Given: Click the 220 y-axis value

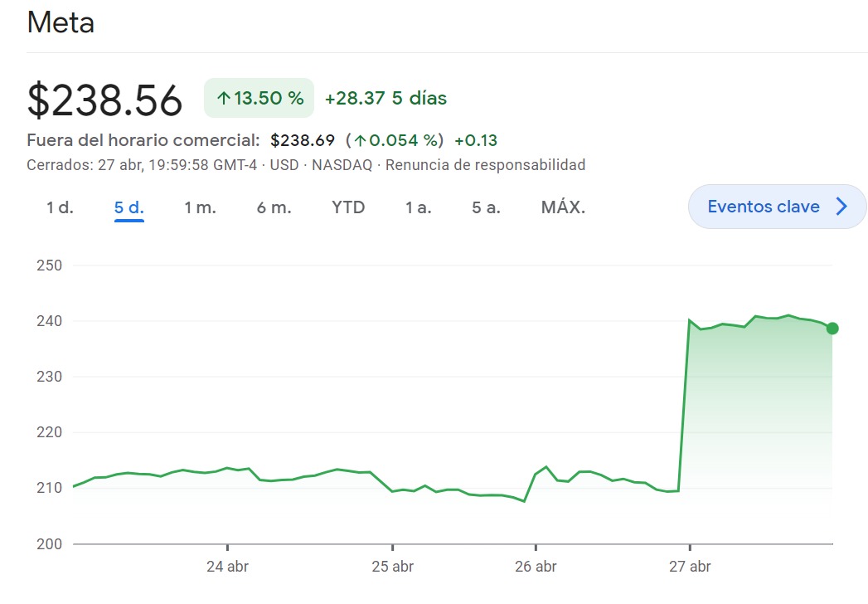Looking at the screenshot, I should tap(49, 432).
